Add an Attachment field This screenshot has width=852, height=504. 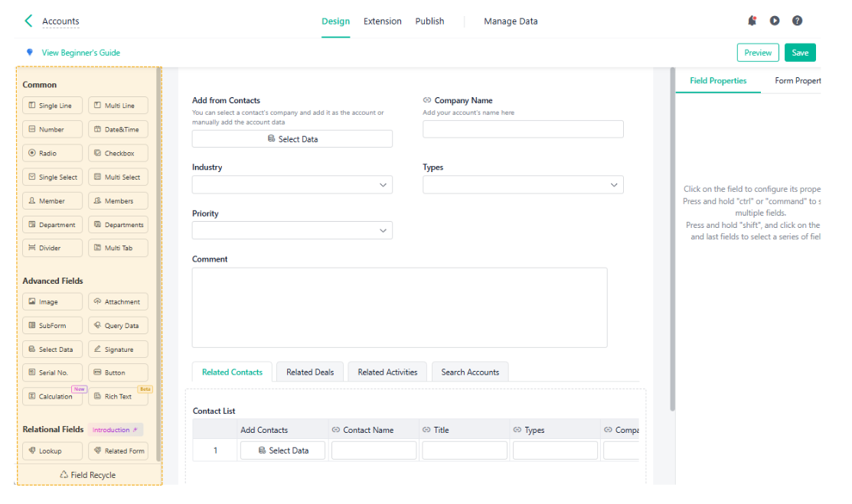pos(118,301)
